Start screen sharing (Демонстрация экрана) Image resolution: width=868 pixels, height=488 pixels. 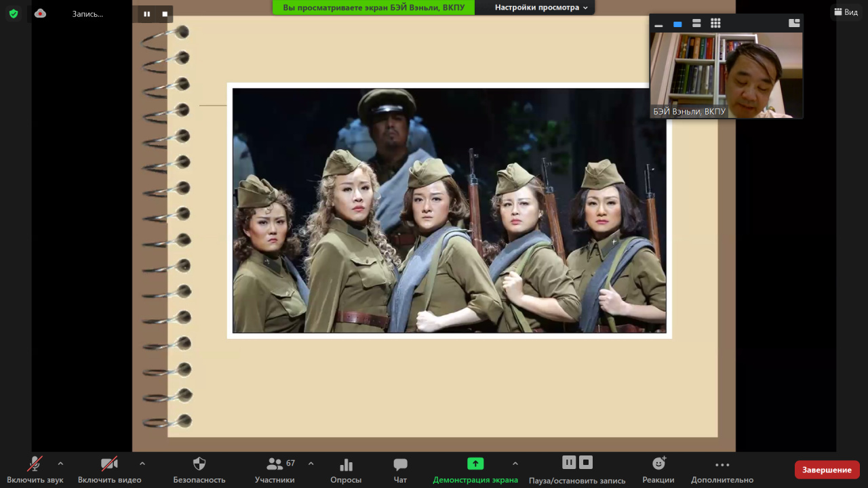click(x=475, y=464)
